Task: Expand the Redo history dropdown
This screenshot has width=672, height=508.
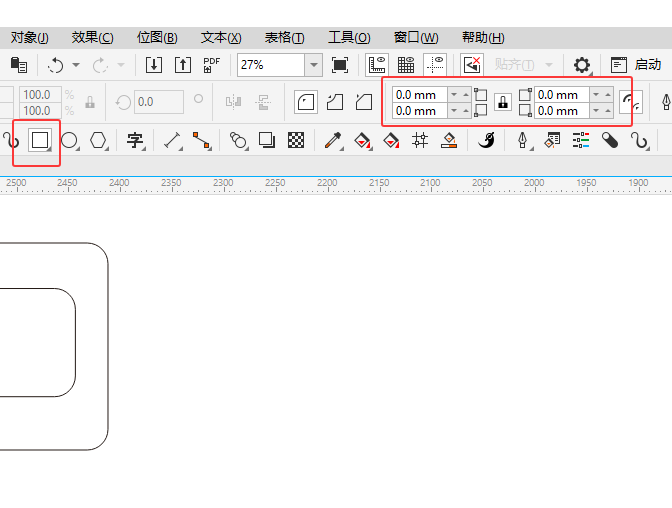Action: click(121, 65)
